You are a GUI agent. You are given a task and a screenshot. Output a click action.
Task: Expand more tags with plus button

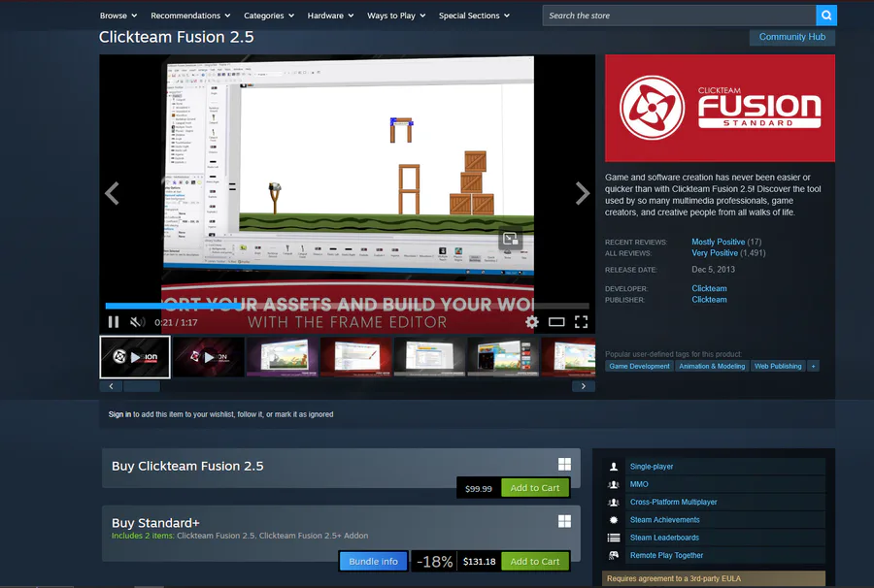tap(813, 367)
